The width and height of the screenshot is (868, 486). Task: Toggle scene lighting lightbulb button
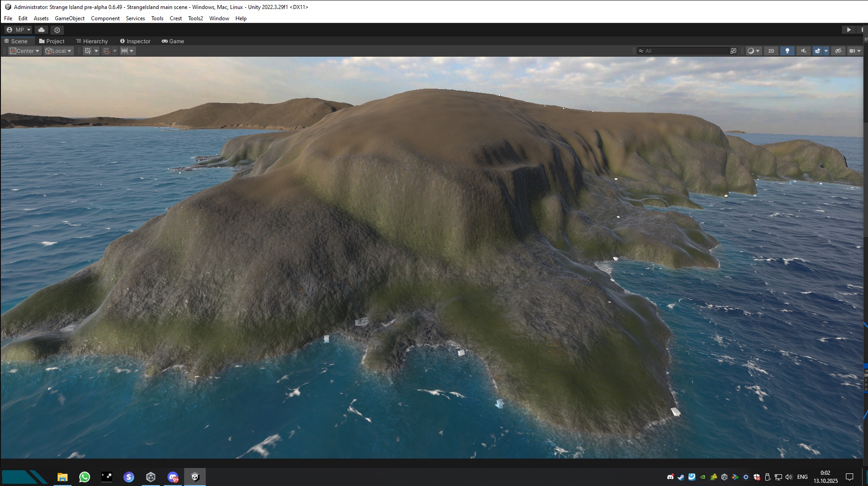(x=787, y=51)
